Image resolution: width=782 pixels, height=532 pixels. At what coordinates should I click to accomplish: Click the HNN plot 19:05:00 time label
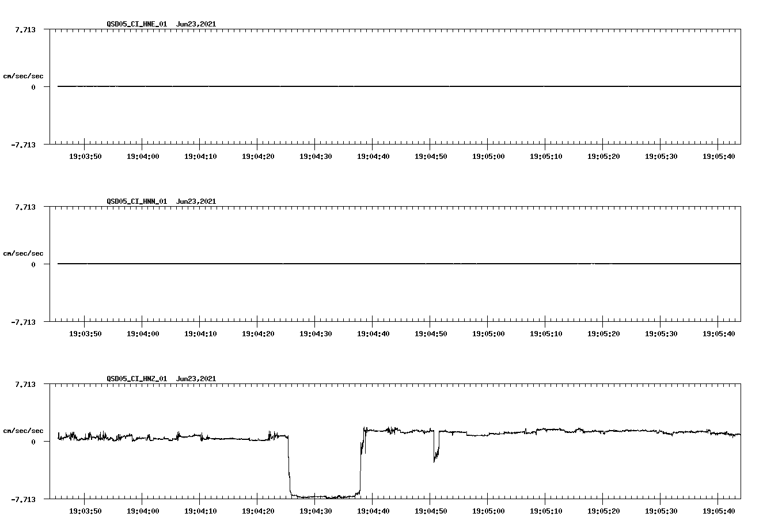coord(488,334)
